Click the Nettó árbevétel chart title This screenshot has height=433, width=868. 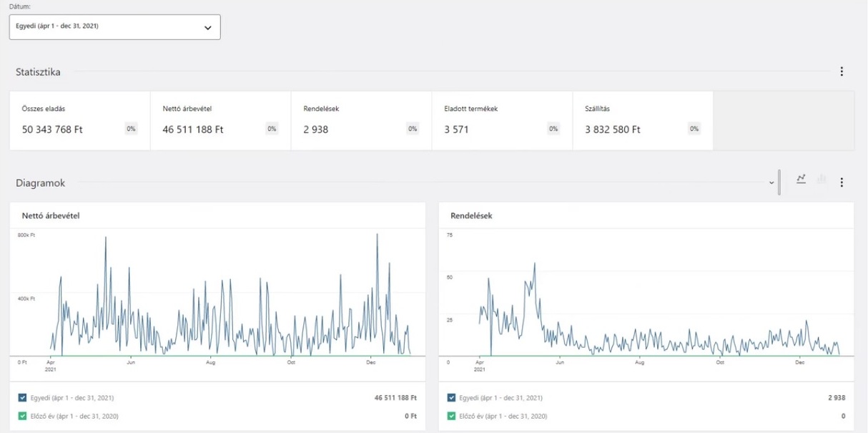(x=51, y=215)
